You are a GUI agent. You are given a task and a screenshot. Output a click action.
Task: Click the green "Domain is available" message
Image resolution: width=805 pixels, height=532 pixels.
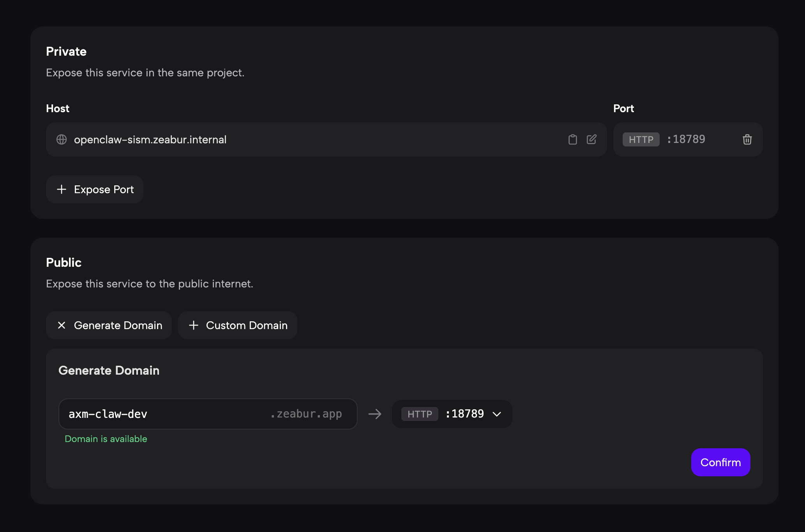click(x=106, y=439)
